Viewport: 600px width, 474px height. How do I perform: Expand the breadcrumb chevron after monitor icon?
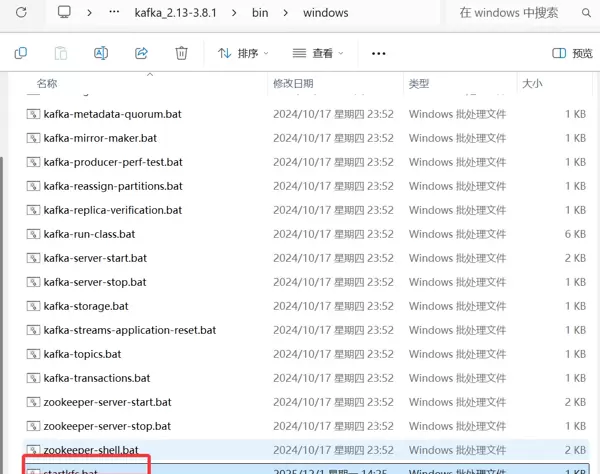(90, 13)
